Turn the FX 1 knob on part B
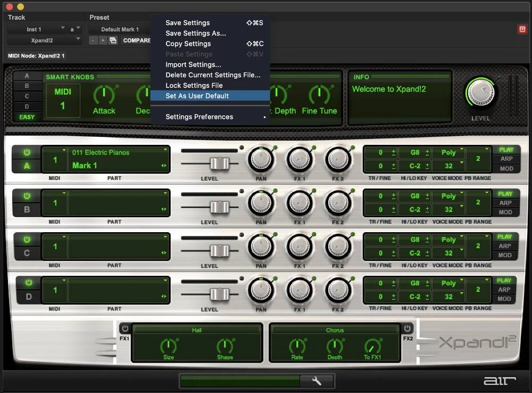 (300, 203)
